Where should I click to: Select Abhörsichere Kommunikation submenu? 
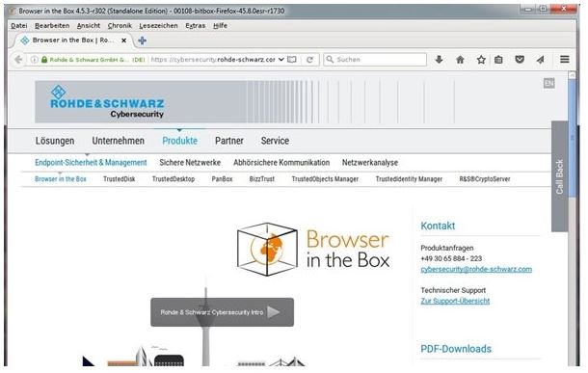pyautogui.click(x=281, y=163)
